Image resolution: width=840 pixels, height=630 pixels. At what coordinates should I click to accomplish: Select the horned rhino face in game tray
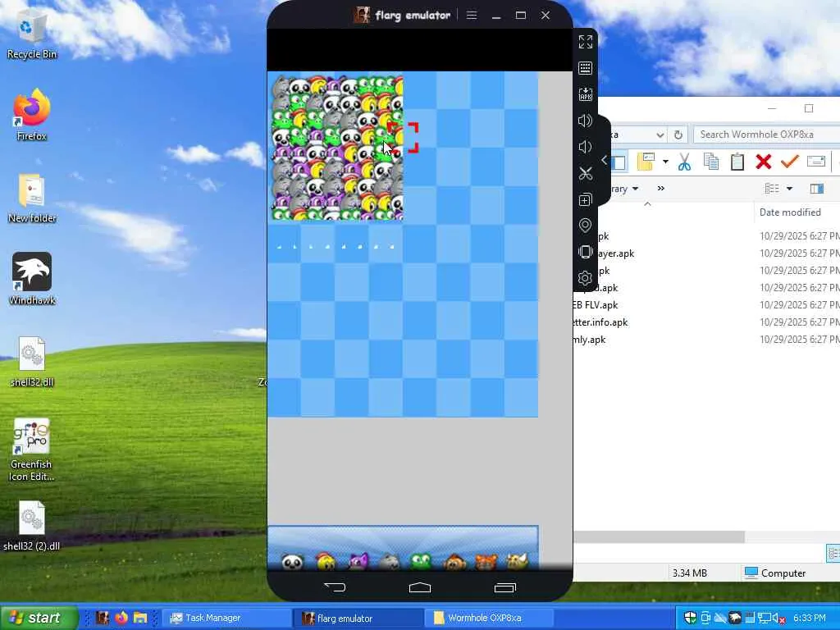pyautogui.click(x=518, y=561)
